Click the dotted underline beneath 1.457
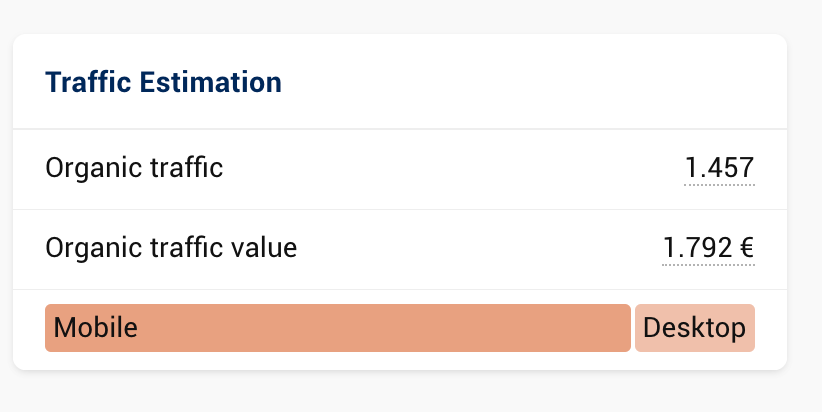The height and width of the screenshot is (412, 822). pyautogui.click(x=719, y=185)
